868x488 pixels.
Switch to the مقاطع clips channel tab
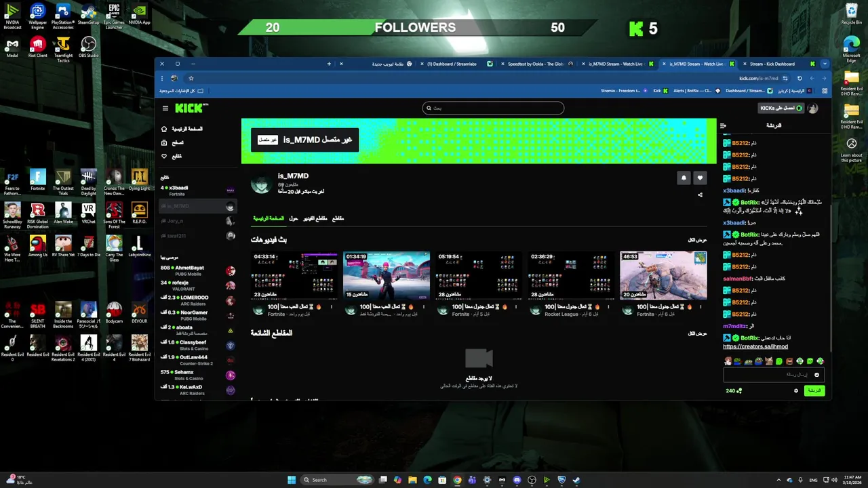(338, 218)
